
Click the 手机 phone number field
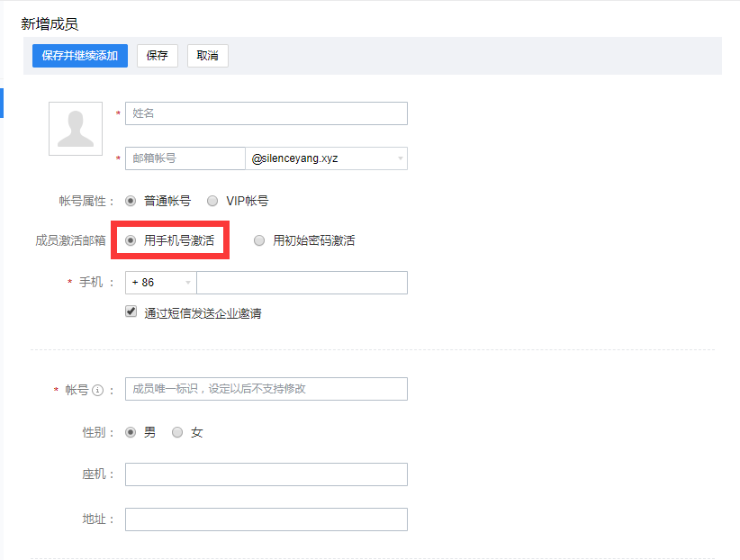pos(301,282)
